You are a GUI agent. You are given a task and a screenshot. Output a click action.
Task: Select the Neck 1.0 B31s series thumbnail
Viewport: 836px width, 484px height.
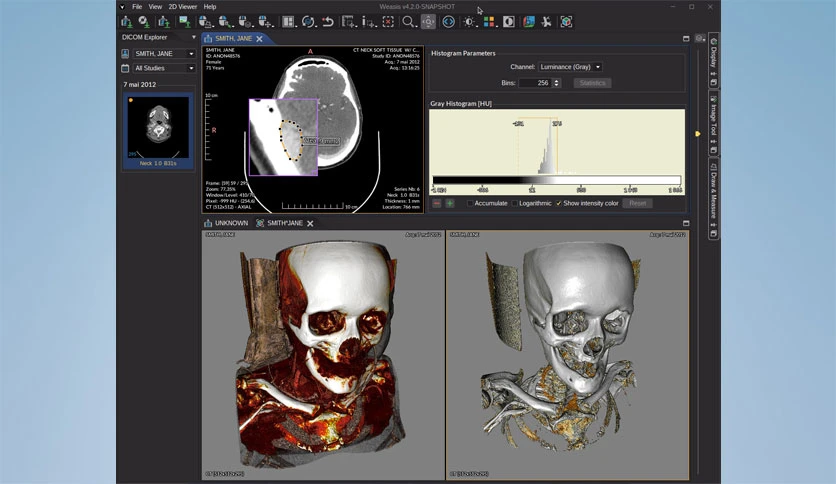(x=158, y=131)
